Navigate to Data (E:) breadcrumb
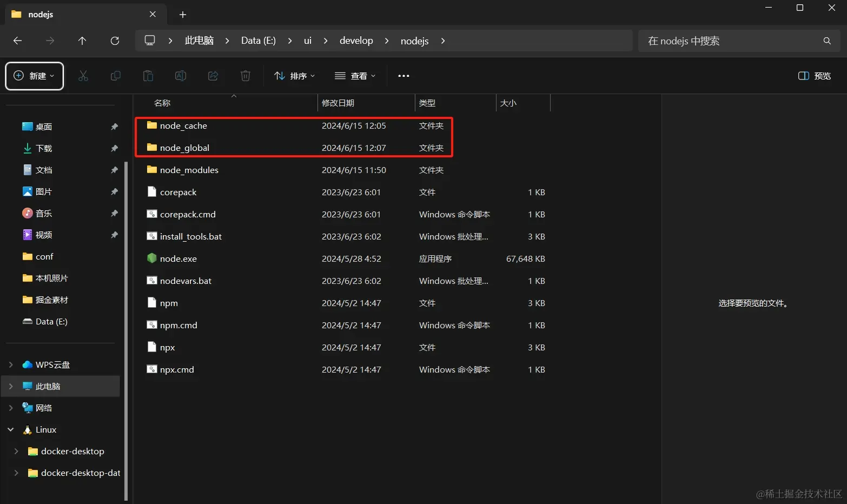The width and height of the screenshot is (847, 504). (259, 41)
